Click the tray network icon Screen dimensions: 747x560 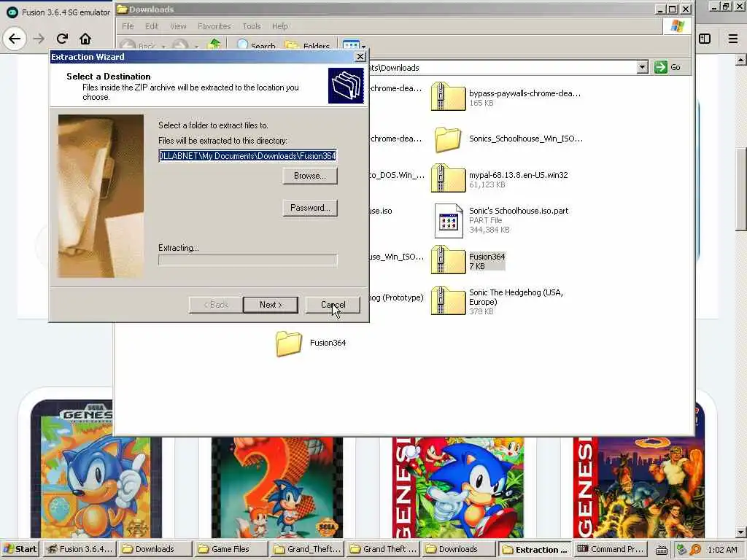pos(681,550)
